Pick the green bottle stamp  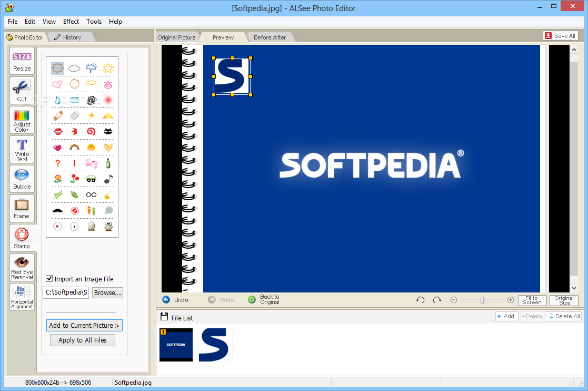(x=108, y=163)
